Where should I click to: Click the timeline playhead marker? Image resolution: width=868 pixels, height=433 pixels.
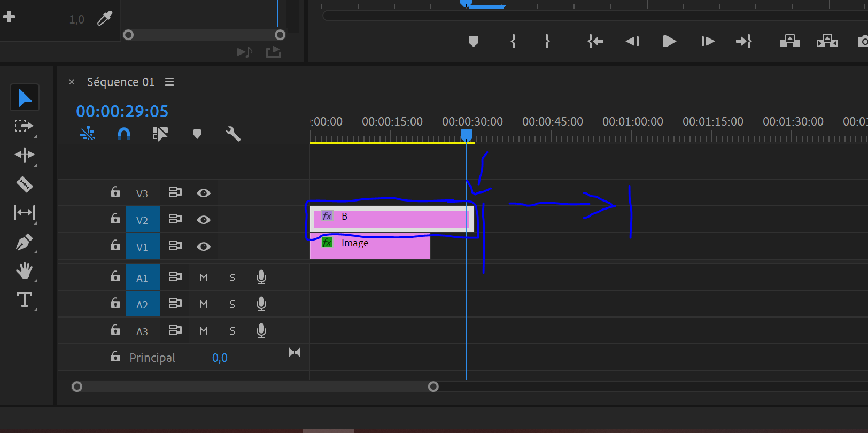467,135
